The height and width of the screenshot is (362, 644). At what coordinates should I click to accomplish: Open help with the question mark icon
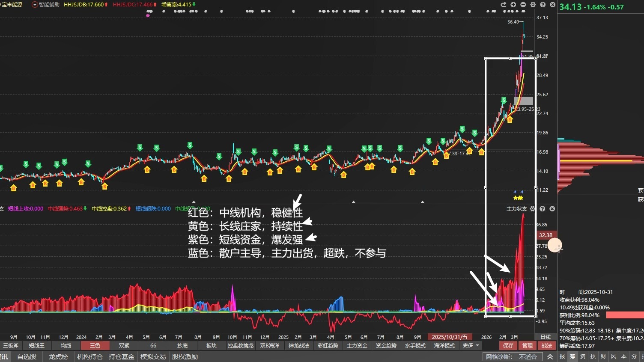[543, 5]
